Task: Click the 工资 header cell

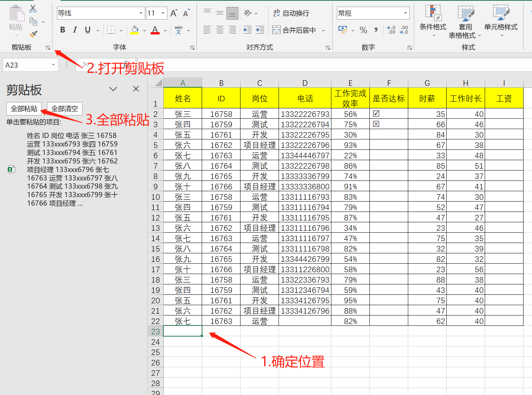Action: tap(504, 98)
